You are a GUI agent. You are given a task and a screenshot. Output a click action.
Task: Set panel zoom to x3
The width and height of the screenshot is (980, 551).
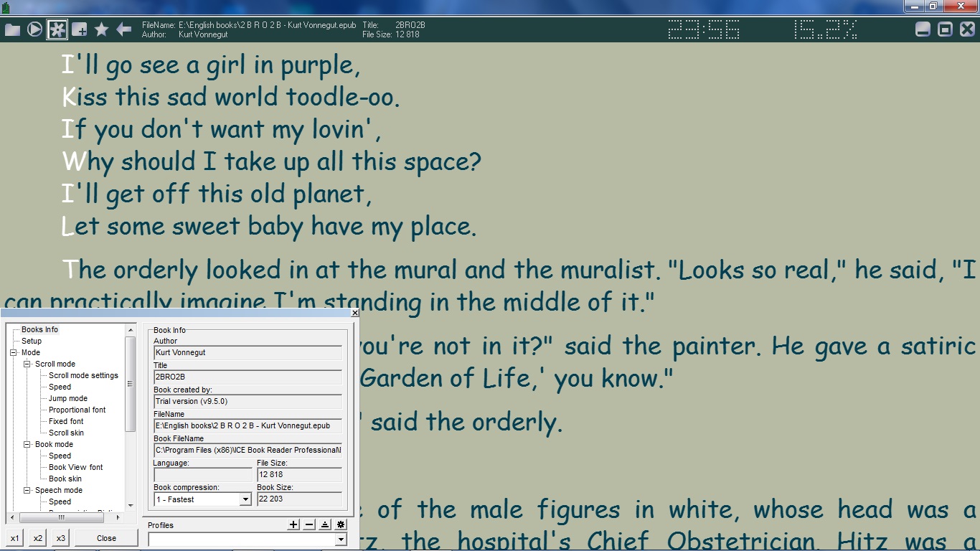point(61,538)
